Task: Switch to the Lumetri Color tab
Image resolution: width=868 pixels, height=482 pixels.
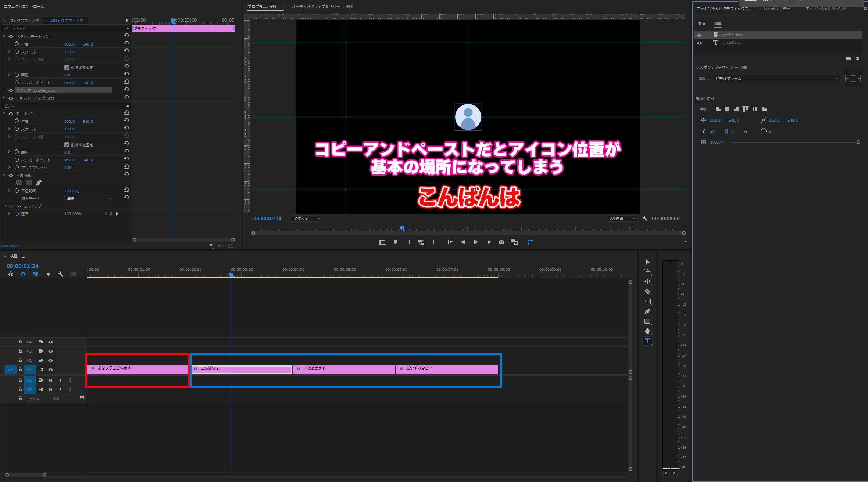Action: point(776,8)
